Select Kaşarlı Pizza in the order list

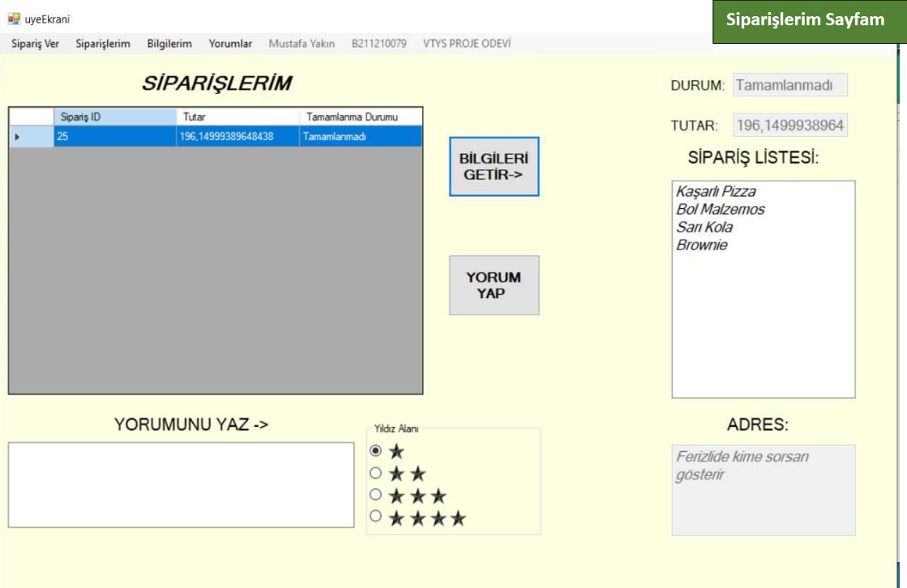click(x=716, y=192)
